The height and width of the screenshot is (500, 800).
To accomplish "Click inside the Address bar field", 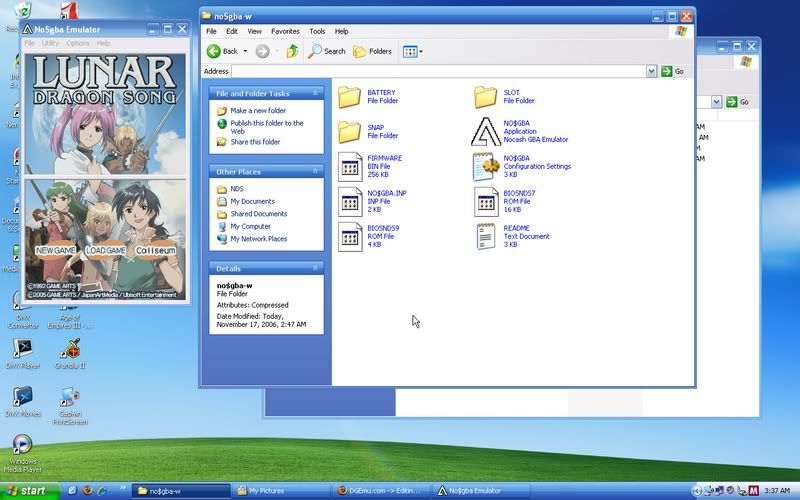I will pos(440,72).
